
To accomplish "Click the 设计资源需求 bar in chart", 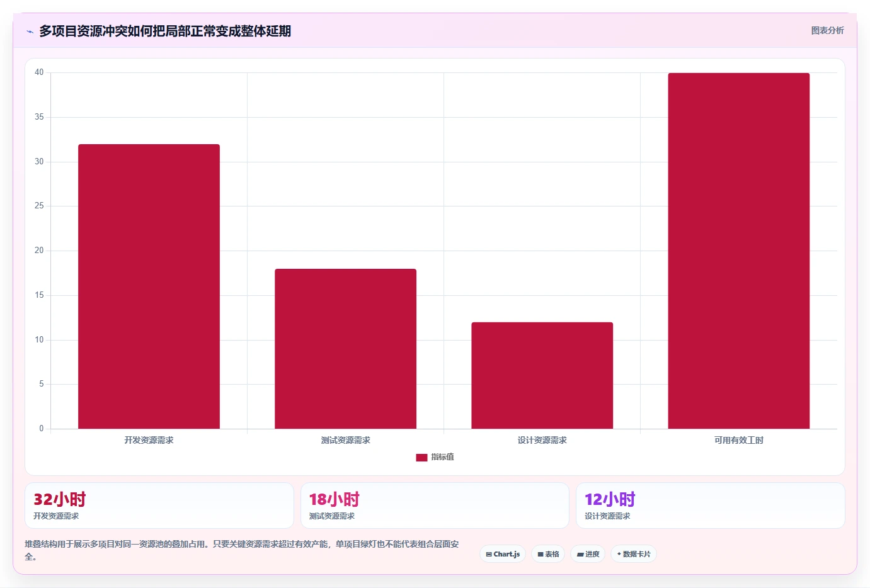I will tap(542, 375).
